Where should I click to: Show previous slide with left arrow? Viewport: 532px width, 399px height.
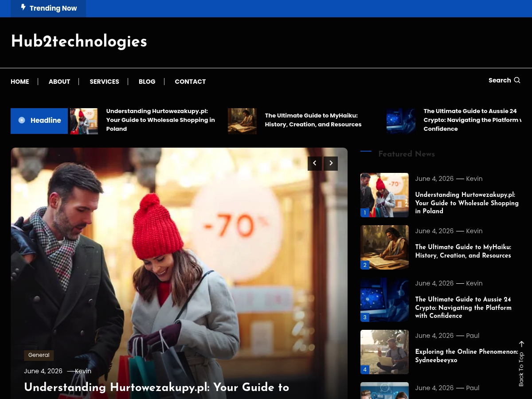(x=315, y=164)
